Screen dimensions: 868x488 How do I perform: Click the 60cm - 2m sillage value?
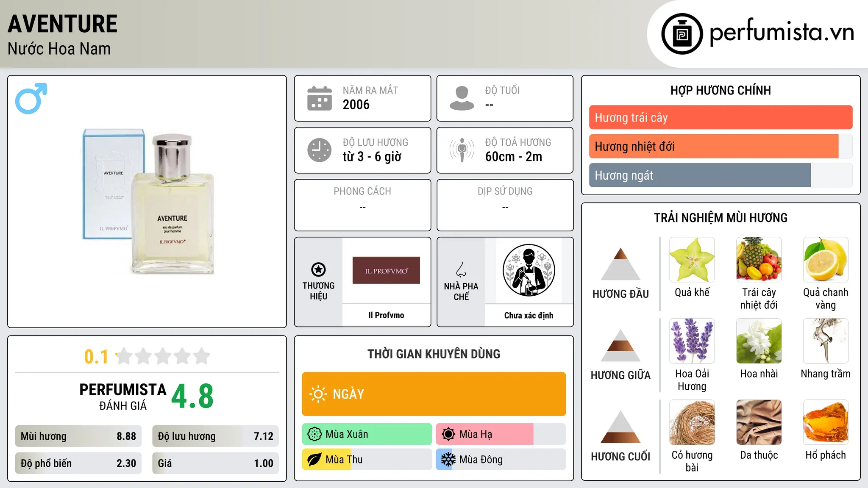point(514,157)
